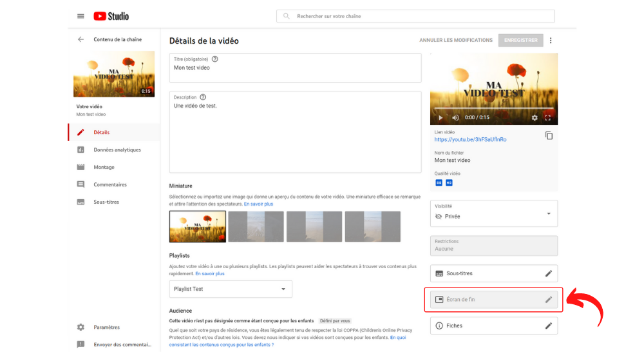Expand the Visibilité Privée dropdown
The height and width of the screenshot is (361, 644).
(494, 213)
